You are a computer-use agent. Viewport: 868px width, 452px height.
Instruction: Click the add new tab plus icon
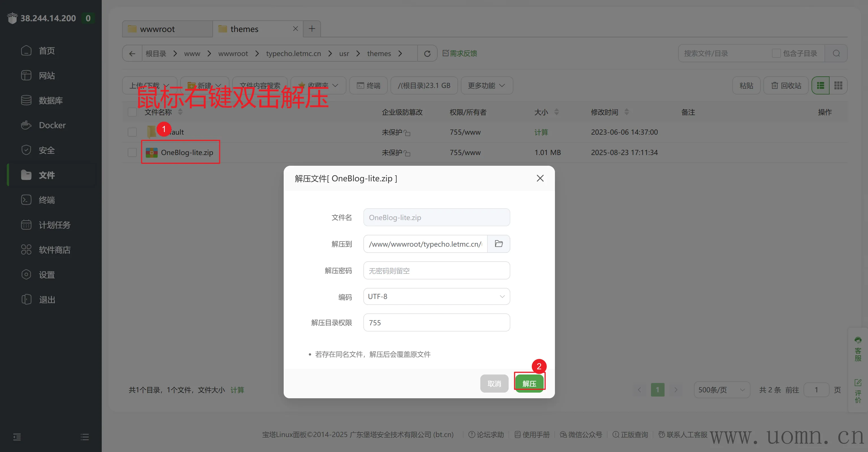(312, 29)
